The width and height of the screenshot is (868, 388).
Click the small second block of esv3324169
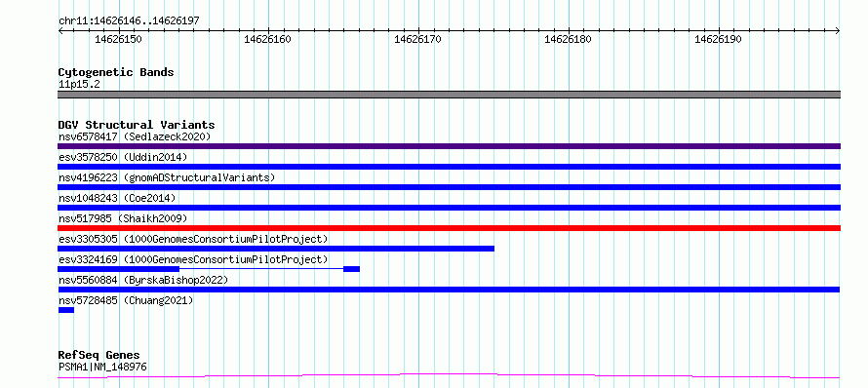[x=351, y=269]
